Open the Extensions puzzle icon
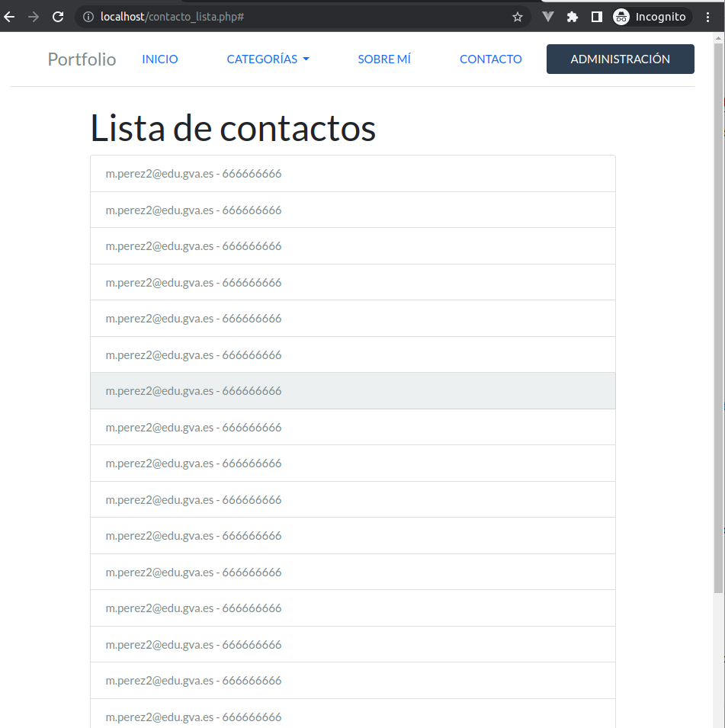Screen dimensions: 725x728 click(x=573, y=17)
